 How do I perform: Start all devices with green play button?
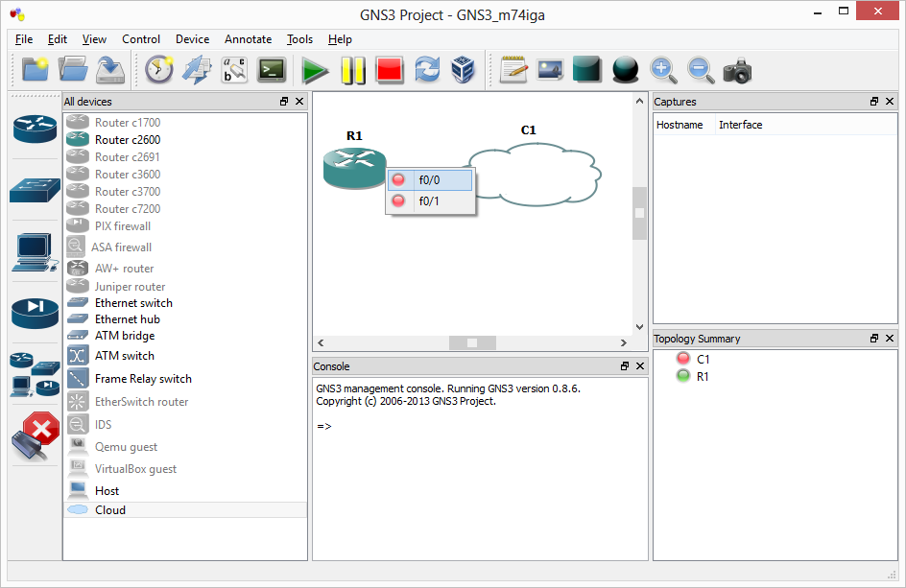coord(316,70)
